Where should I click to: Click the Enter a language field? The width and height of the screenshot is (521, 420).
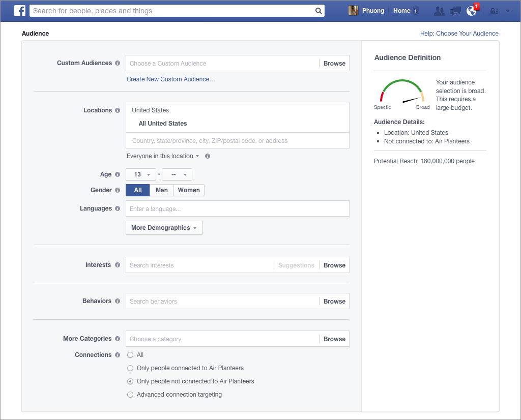pyautogui.click(x=238, y=209)
